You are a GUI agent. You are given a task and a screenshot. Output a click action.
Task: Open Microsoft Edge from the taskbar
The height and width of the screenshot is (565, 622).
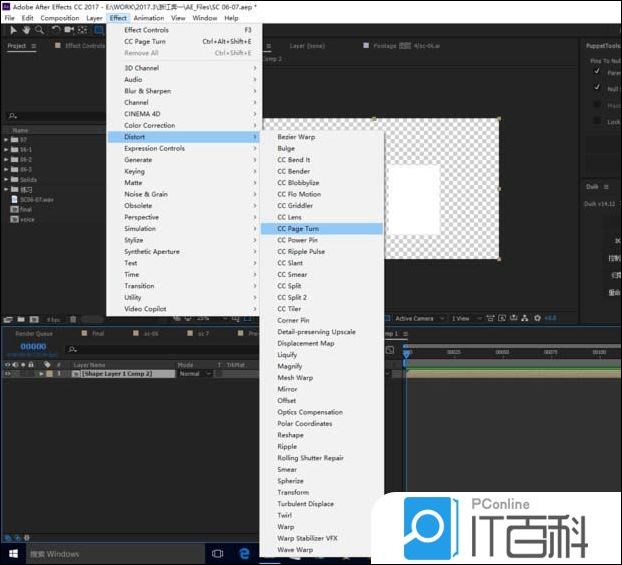coord(244,553)
